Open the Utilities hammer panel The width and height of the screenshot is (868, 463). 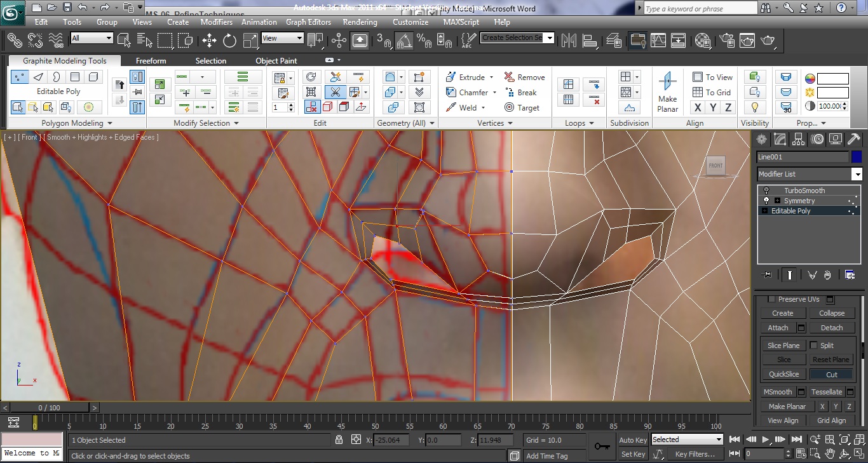pyautogui.click(x=854, y=139)
